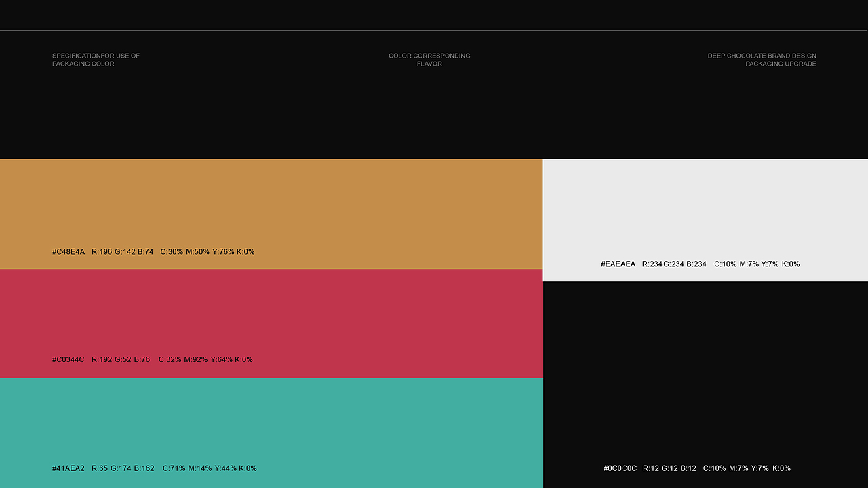This screenshot has height=488, width=868.
Task: Click the 'R:192 G:52 B:76' RGB values
Action: pyautogui.click(x=121, y=359)
